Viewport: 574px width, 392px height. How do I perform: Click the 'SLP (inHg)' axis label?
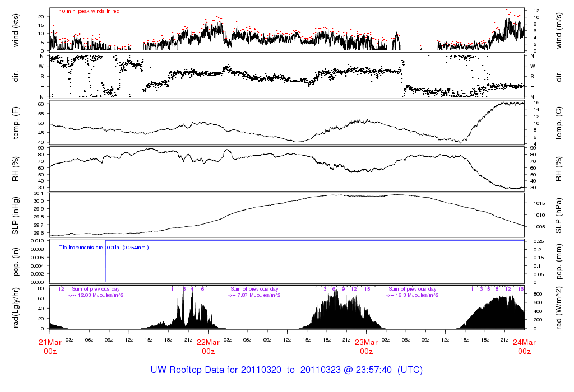pyautogui.click(x=16, y=216)
